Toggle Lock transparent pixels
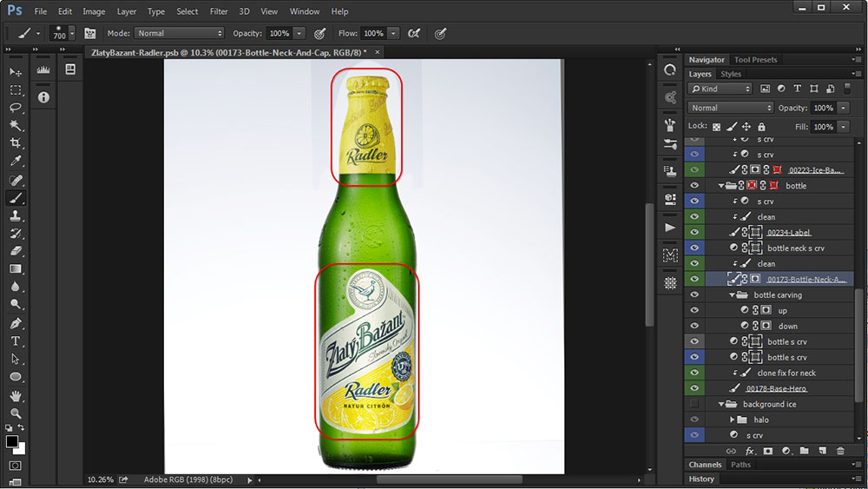 tap(716, 127)
